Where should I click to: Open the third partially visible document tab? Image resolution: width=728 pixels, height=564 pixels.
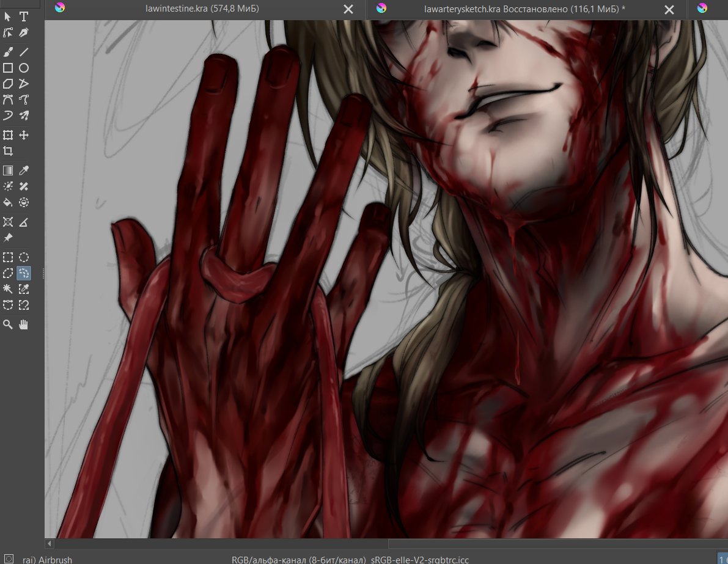click(x=707, y=9)
